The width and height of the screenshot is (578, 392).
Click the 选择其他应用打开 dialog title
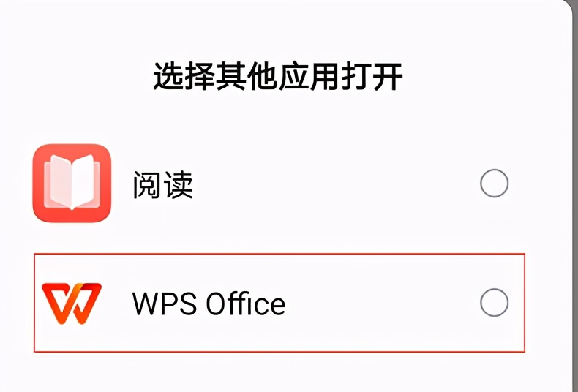277,76
